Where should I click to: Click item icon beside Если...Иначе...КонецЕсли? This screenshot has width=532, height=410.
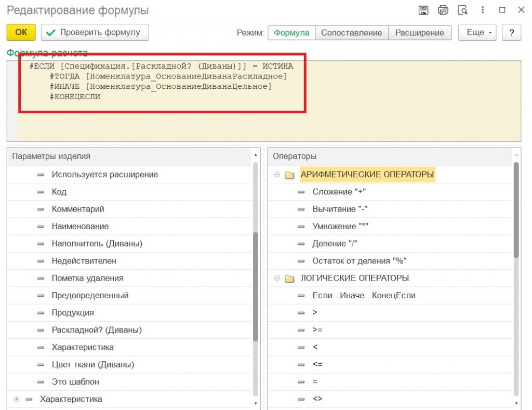point(301,296)
